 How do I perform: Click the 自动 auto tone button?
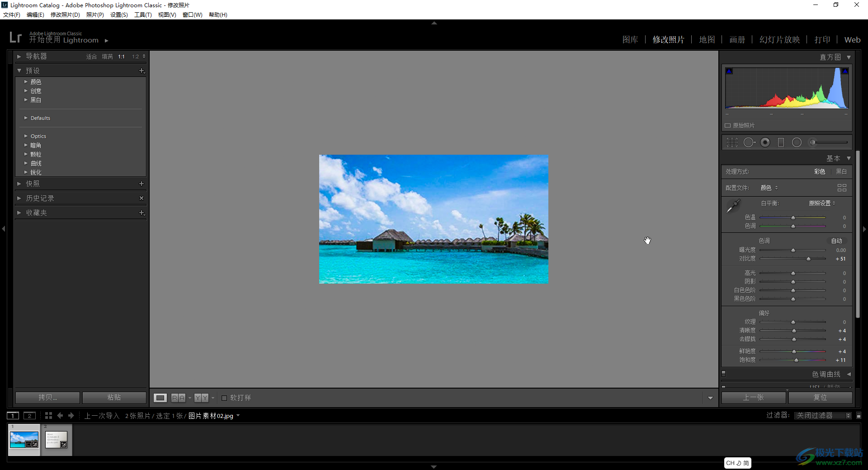(837, 241)
